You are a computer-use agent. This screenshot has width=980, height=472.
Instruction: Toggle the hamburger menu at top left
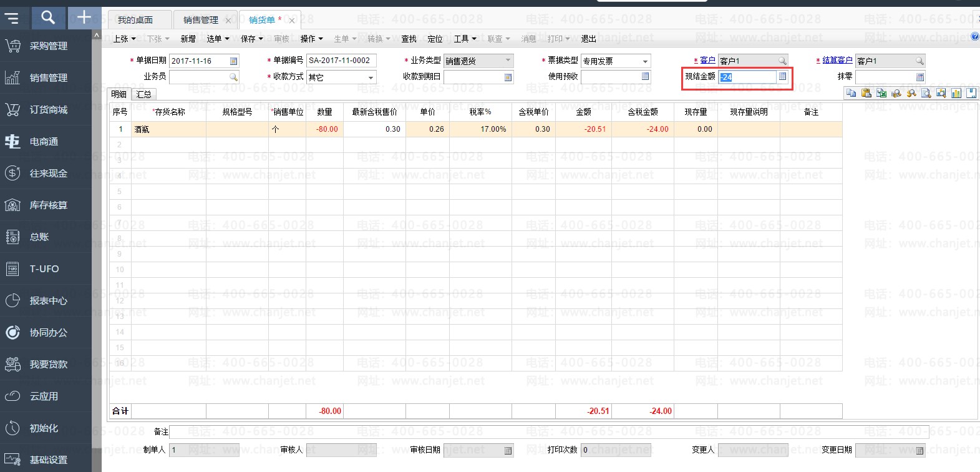pyautogui.click(x=12, y=17)
